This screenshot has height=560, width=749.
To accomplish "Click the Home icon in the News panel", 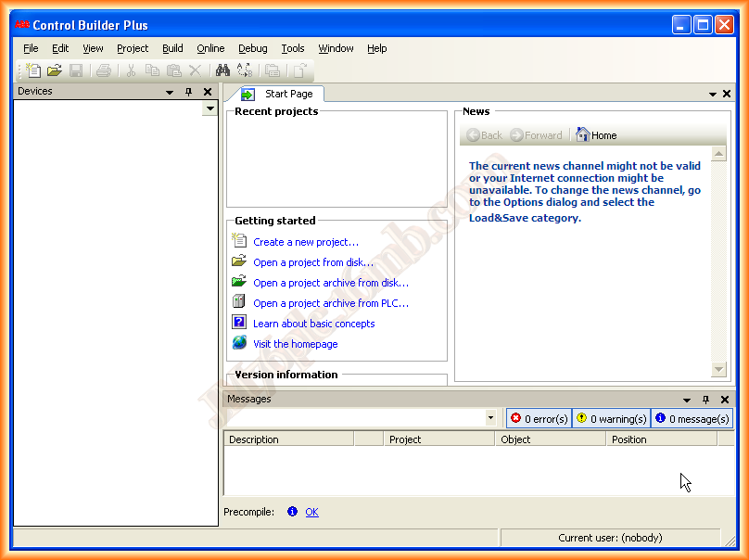I will [x=582, y=134].
